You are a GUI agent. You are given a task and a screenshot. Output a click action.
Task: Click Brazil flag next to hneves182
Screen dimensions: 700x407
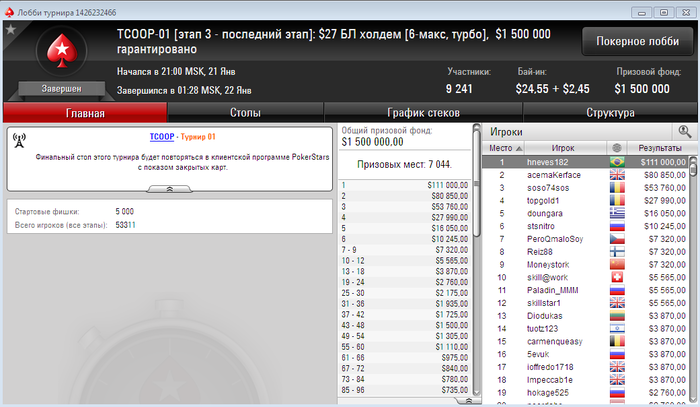tap(617, 162)
